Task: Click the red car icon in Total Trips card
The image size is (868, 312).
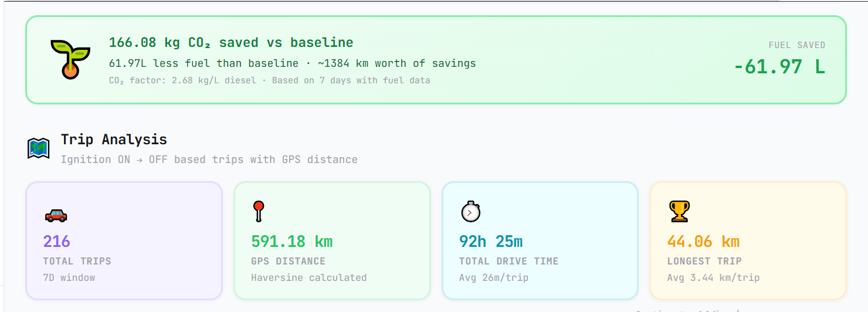Action: 56,215
